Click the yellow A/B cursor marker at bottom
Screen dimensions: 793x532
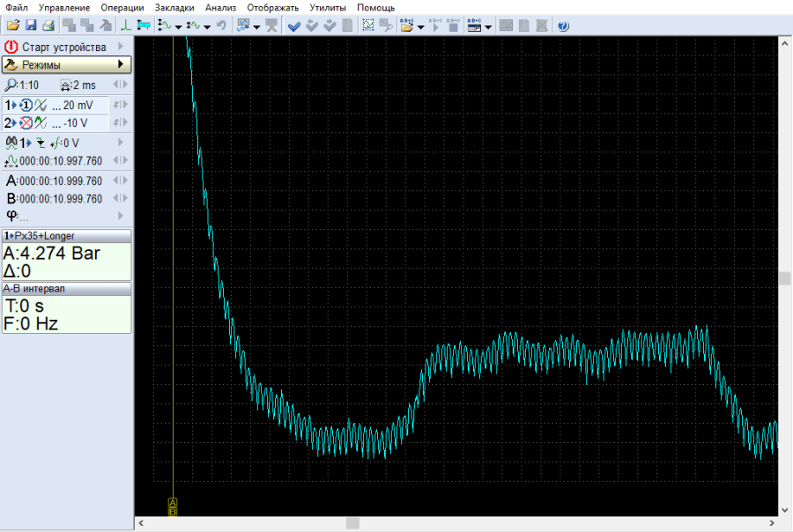click(x=173, y=507)
